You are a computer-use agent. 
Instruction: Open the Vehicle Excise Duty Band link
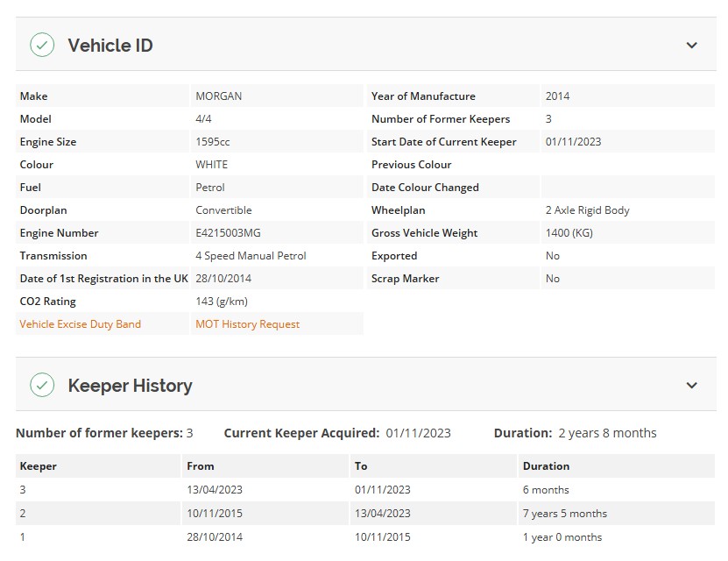click(80, 324)
